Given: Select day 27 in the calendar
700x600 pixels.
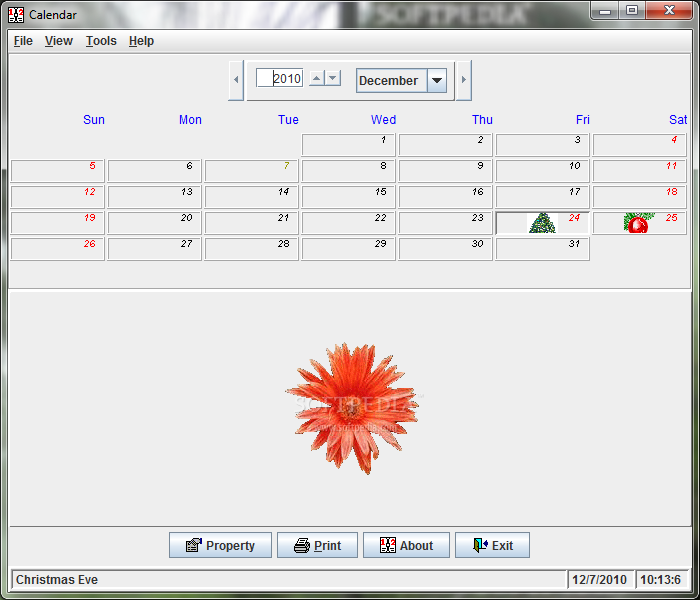Looking at the screenshot, I should [154, 249].
